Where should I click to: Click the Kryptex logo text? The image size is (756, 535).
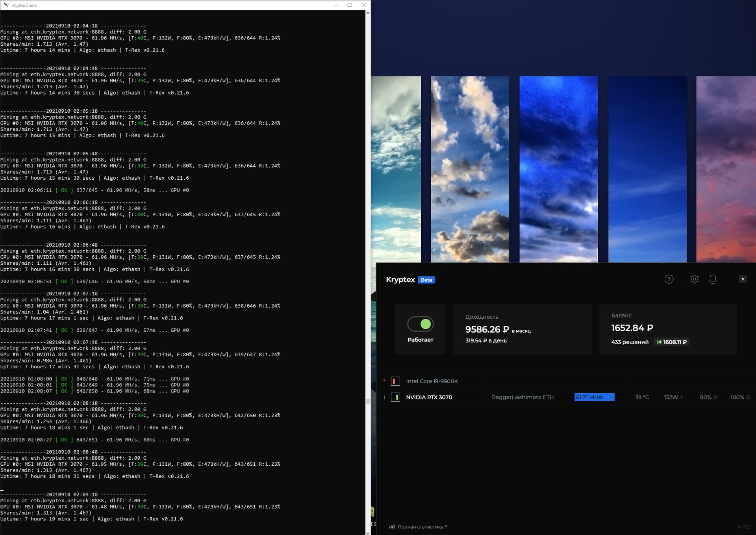(x=400, y=279)
